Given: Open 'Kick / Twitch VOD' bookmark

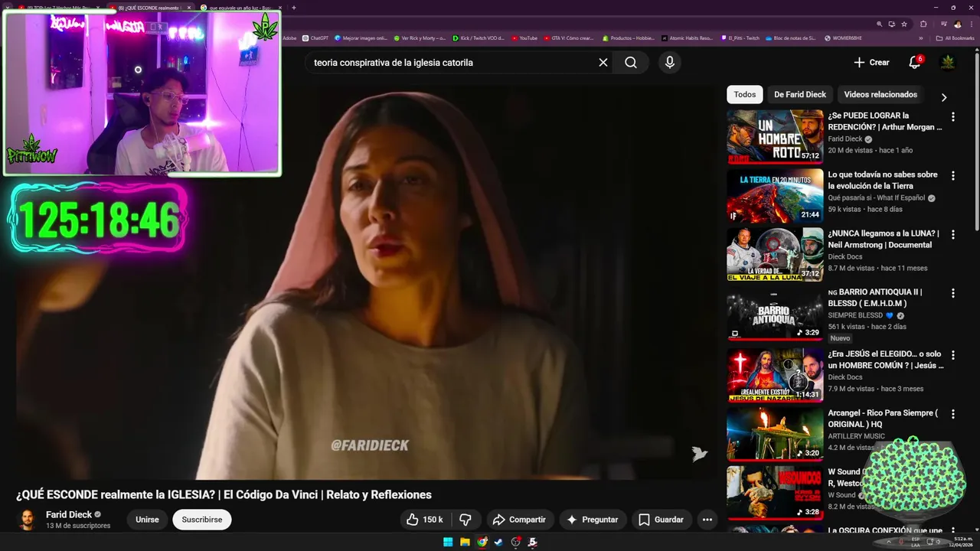Looking at the screenshot, I should pyautogui.click(x=479, y=37).
